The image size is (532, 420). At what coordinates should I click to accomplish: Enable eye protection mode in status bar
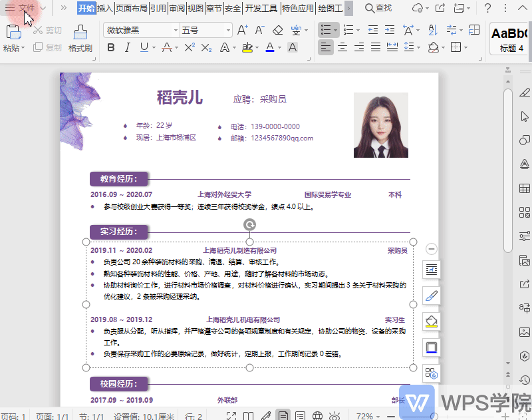[335, 416]
